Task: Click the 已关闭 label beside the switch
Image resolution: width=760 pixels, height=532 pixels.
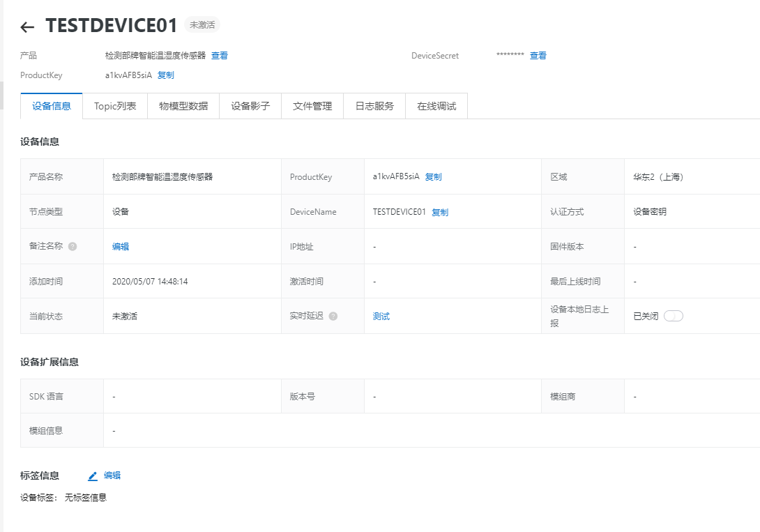Action: pos(646,317)
